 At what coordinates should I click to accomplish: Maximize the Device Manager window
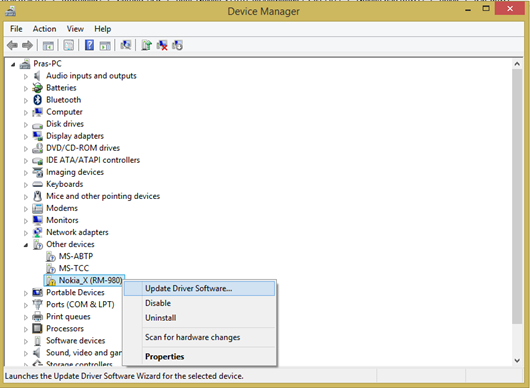click(x=486, y=9)
